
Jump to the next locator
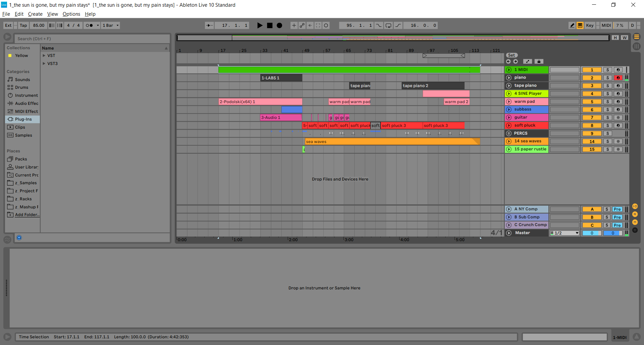[x=516, y=62]
